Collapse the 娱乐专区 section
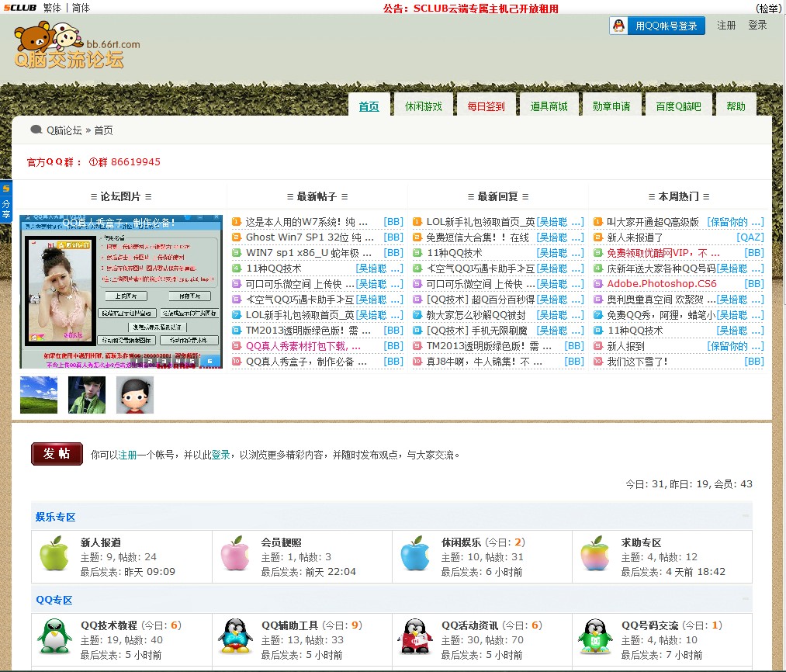The height and width of the screenshot is (672, 786). pyautogui.click(x=746, y=515)
